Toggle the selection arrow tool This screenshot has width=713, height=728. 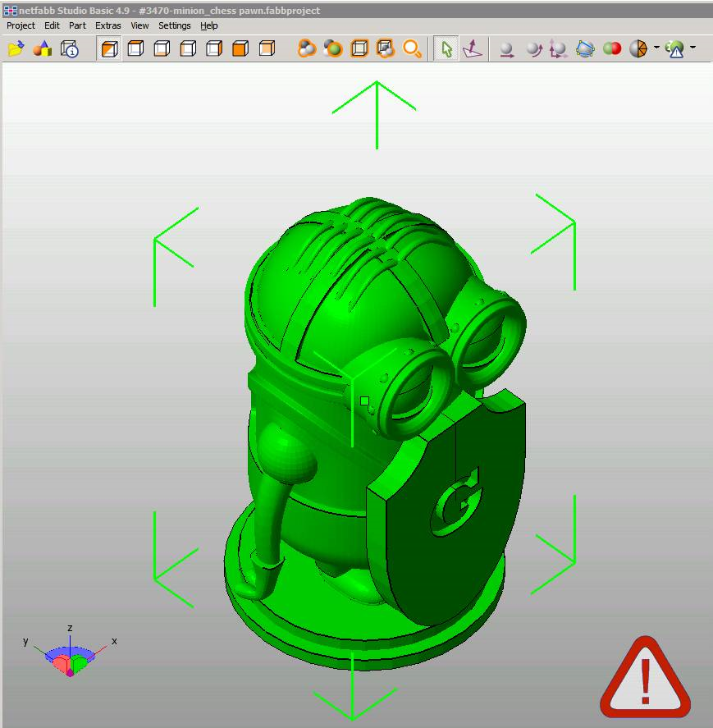(446, 48)
